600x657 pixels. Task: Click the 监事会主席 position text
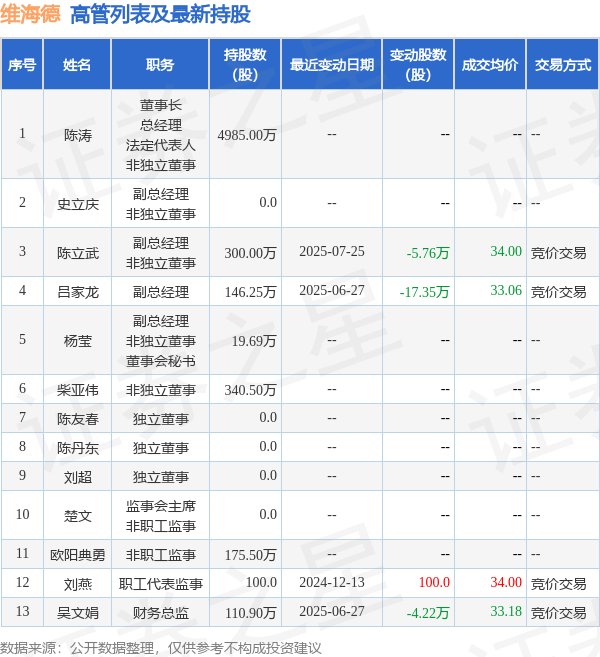[x=160, y=506]
